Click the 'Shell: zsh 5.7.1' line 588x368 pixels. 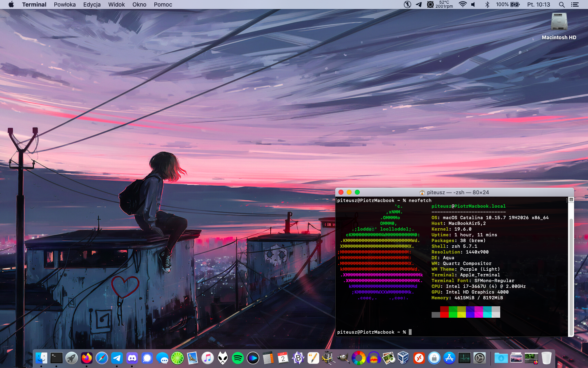tap(454, 246)
